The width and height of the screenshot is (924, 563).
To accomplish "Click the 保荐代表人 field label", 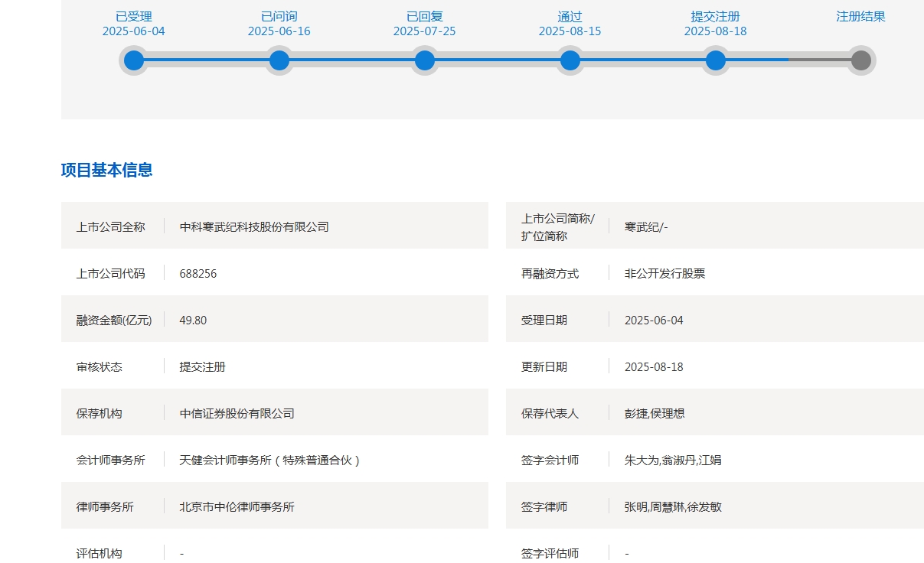I will 550,413.
